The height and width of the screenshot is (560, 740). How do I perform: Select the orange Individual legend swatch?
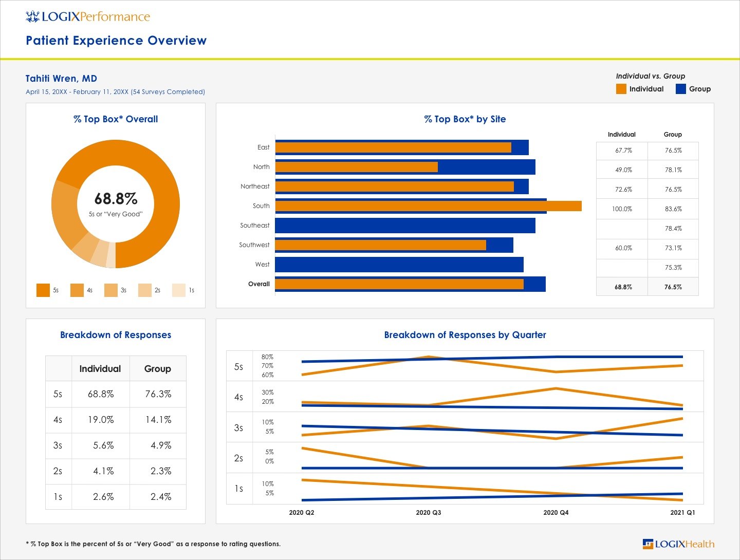coord(620,89)
